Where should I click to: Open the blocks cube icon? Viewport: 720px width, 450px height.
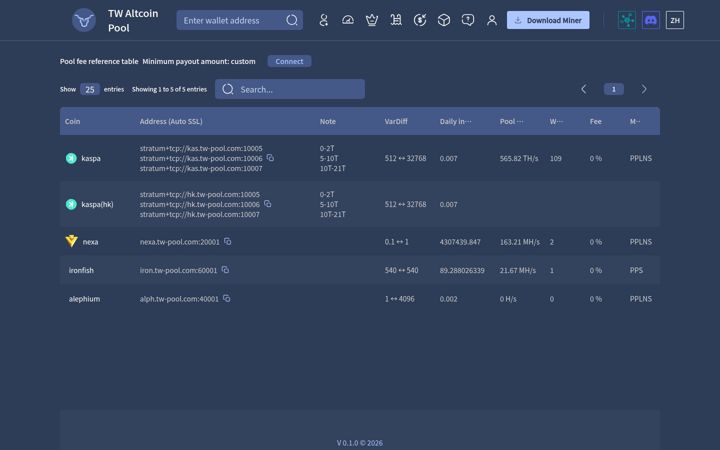(x=444, y=20)
